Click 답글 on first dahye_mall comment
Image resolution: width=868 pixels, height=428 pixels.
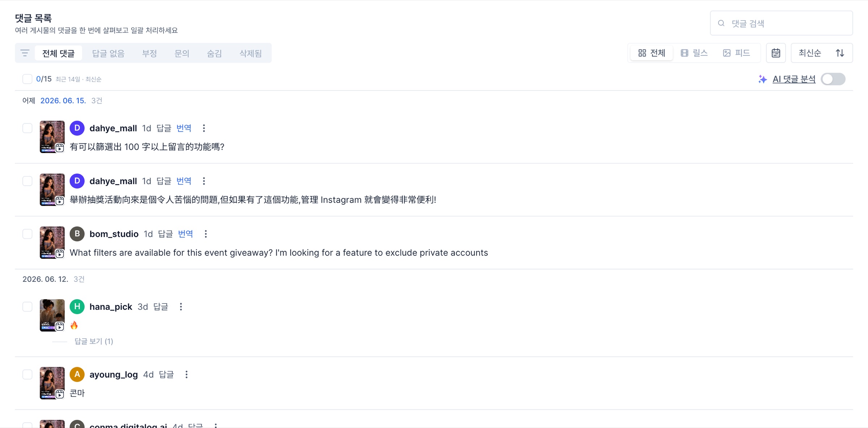point(164,128)
